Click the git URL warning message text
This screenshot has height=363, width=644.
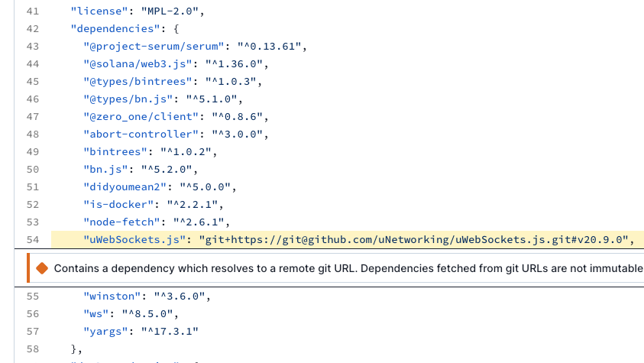pos(348,268)
